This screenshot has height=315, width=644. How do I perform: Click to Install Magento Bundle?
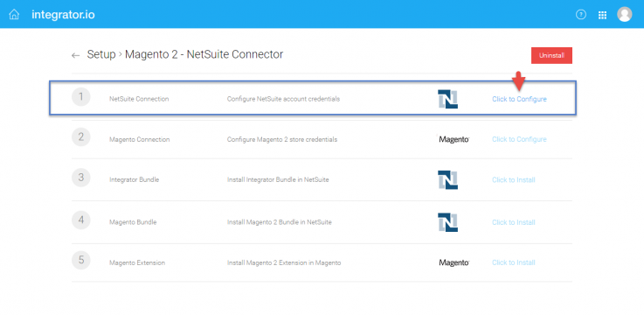click(514, 222)
